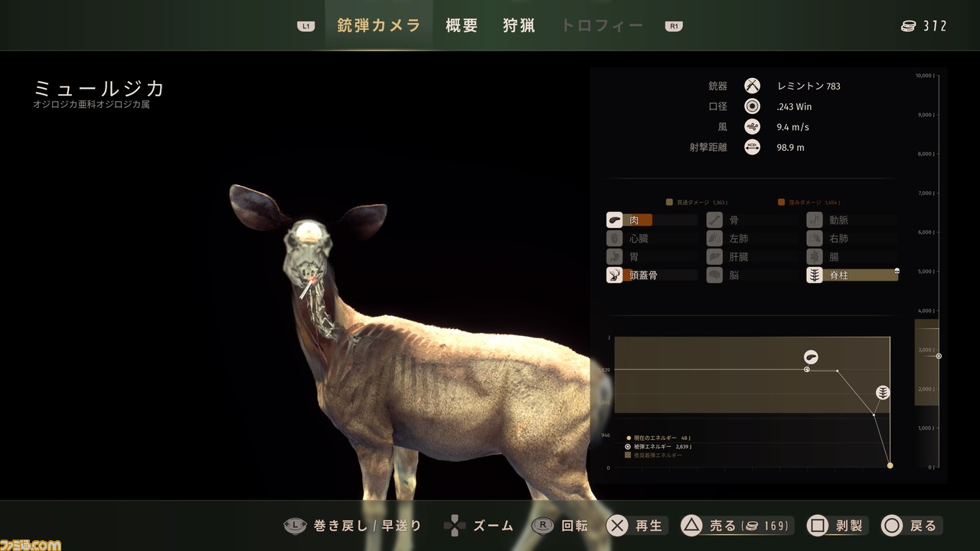Click the shot distance value 98.9 m
The image size is (980, 551).
(x=789, y=147)
